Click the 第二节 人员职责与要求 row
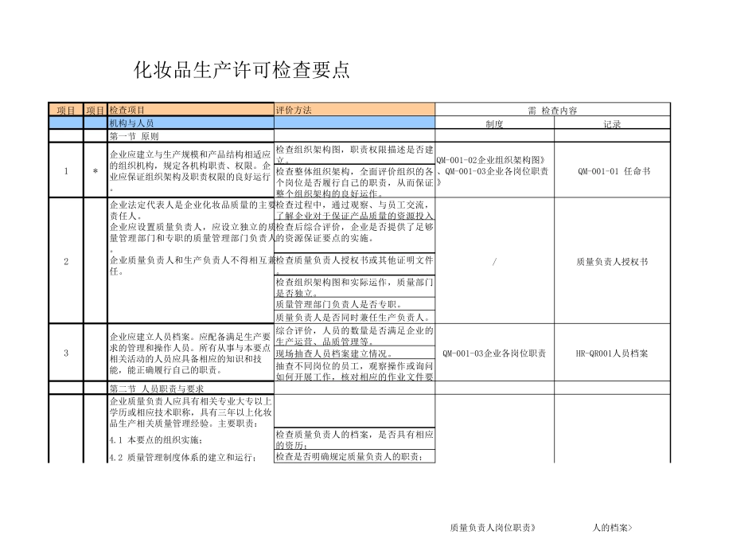This screenshot has width=756, height=535. coord(191,388)
